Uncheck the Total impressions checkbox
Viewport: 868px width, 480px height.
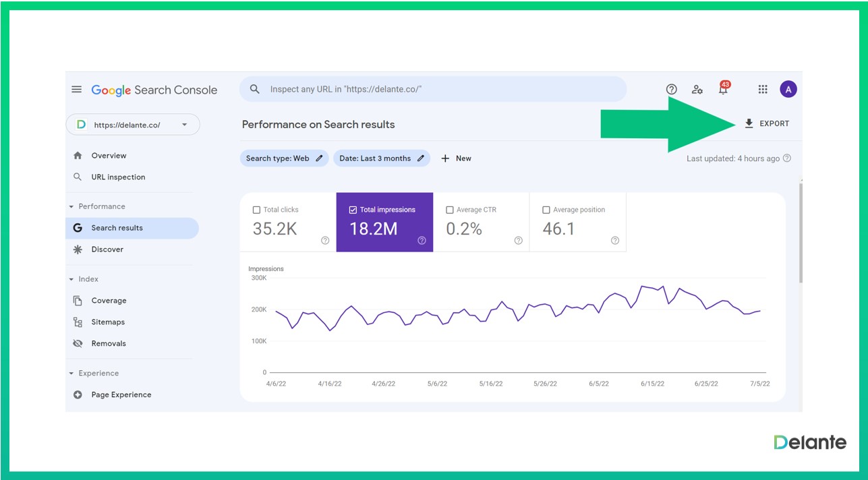(x=353, y=210)
